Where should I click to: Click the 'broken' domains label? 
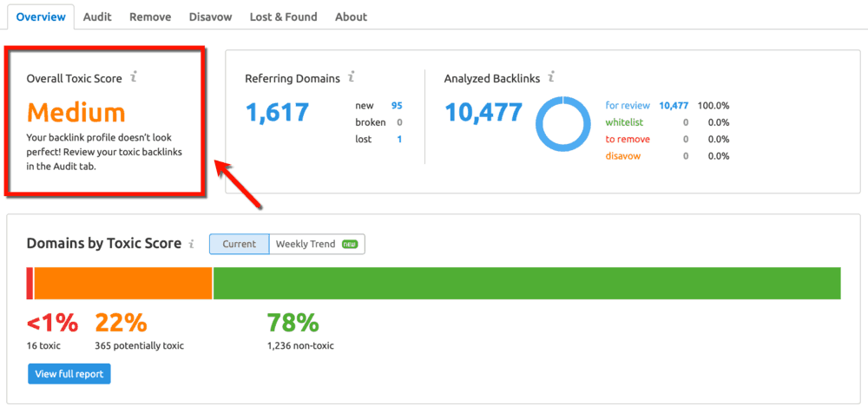coord(371,122)
